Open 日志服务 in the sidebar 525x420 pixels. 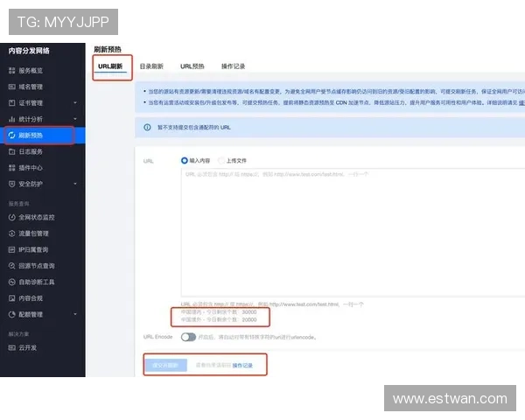31,151
